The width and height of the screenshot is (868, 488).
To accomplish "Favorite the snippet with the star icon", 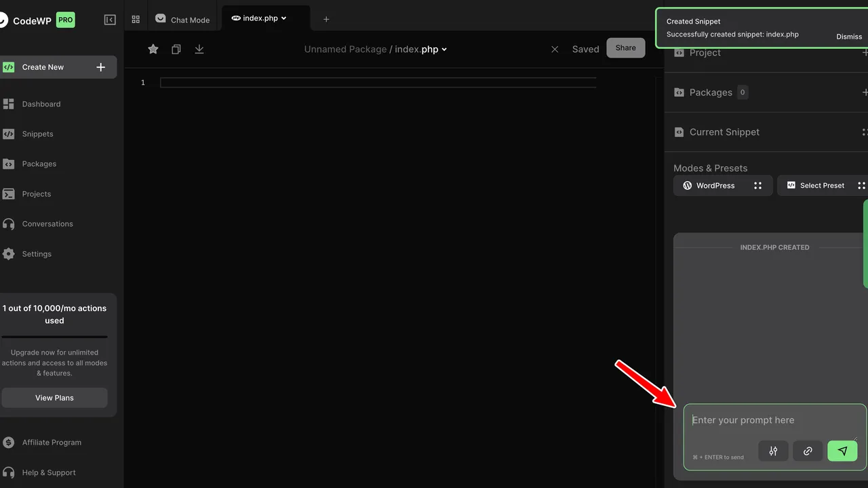I will [153, 49].
